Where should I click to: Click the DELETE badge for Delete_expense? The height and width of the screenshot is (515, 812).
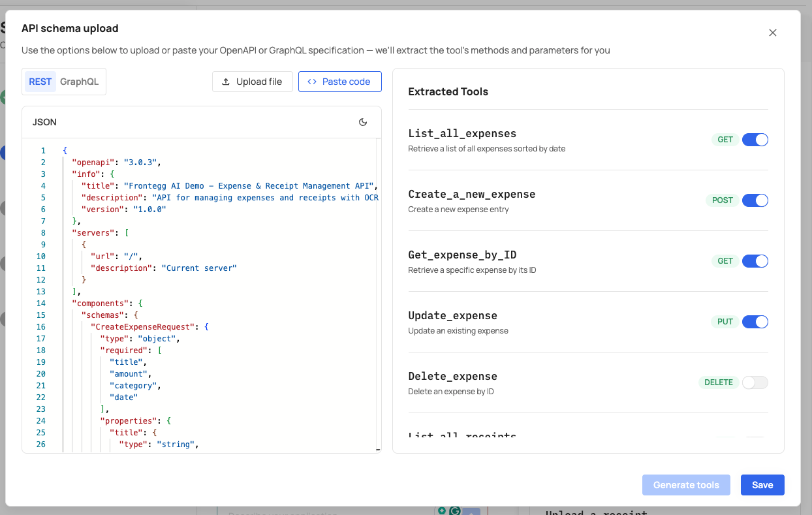pos(718,382)
